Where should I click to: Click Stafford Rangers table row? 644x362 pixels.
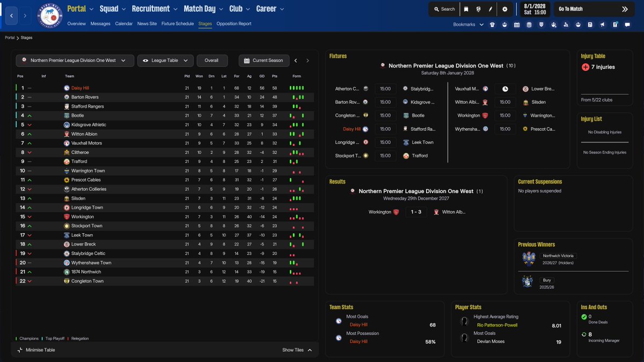pos(165,106)
